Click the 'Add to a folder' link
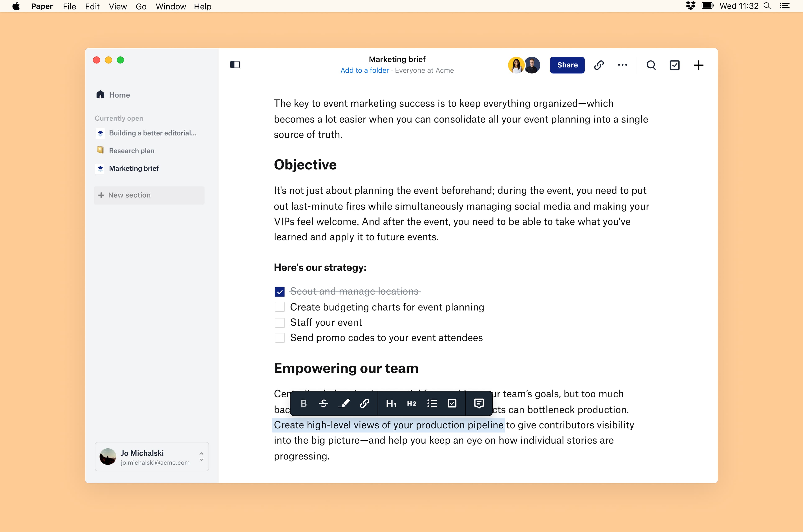 (x=364, y=70)
